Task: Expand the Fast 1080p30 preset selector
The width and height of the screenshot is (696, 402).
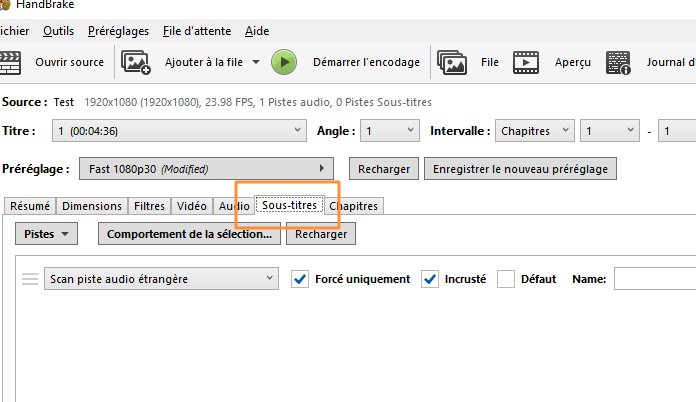Action: tap(206, 169)
